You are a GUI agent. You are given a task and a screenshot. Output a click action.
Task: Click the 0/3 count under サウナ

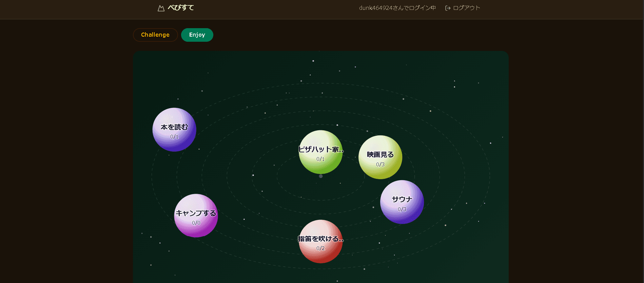[402, 209]
